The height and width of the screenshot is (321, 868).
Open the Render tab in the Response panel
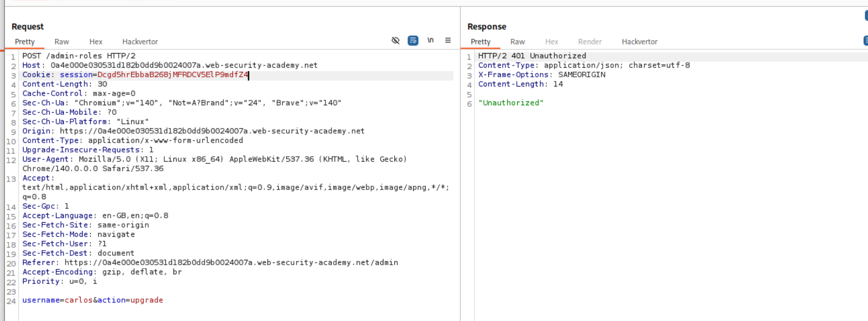(590, 42)
